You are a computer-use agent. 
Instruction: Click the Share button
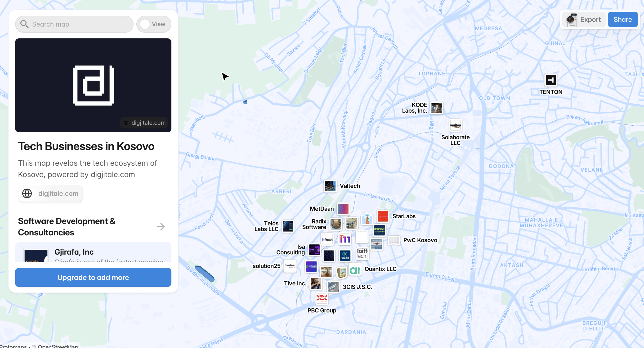click(622, 19)
